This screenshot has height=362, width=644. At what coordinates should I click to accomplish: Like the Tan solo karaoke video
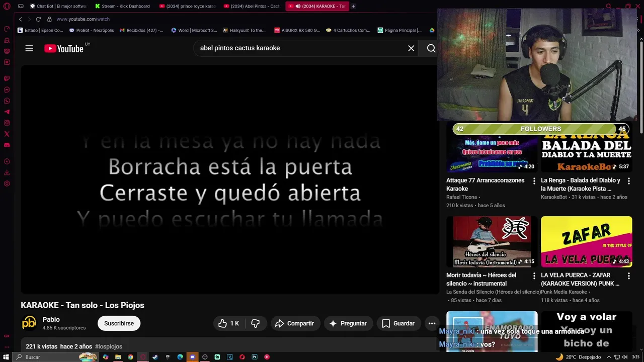[x=228, y=323]
